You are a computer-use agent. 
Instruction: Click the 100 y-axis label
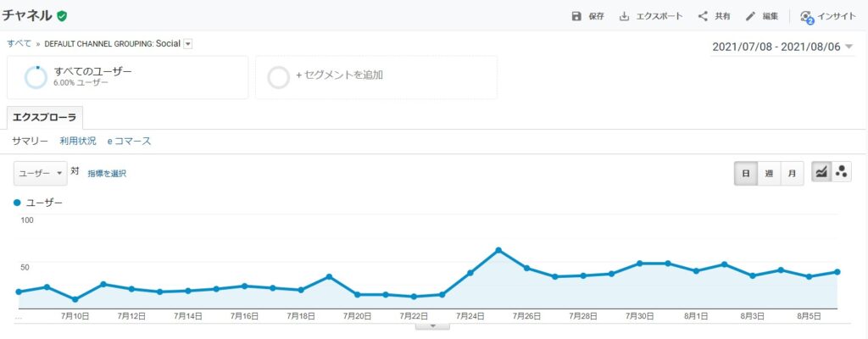point(27,220)
